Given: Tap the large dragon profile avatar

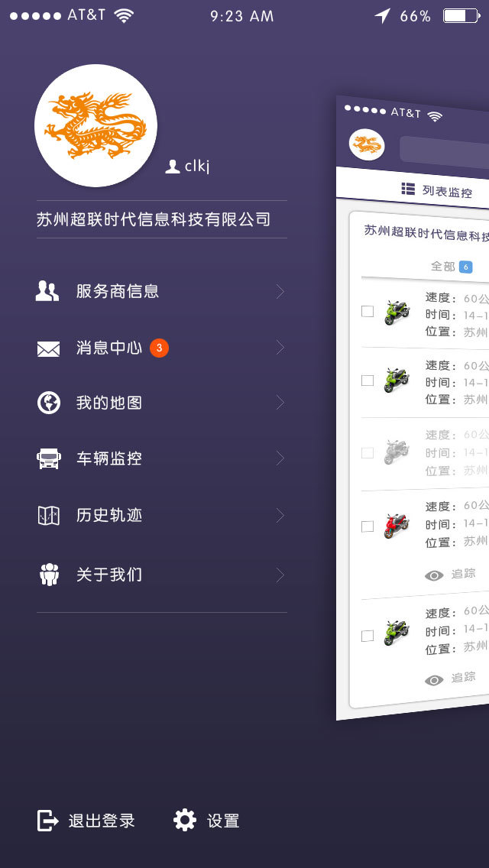Looking at the screenshot, I should (96, 125).
